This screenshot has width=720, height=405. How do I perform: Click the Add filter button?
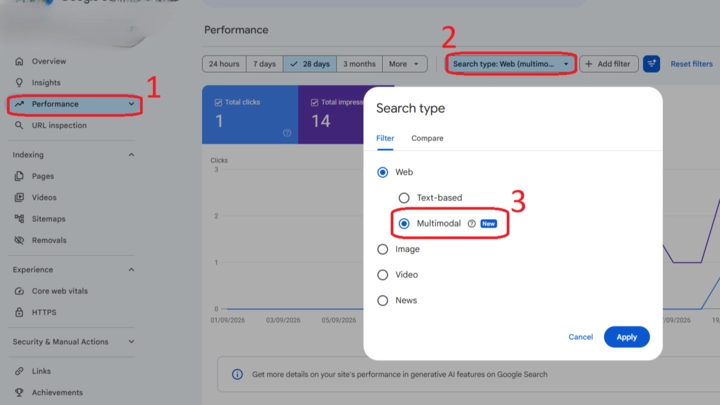(608, 64)
